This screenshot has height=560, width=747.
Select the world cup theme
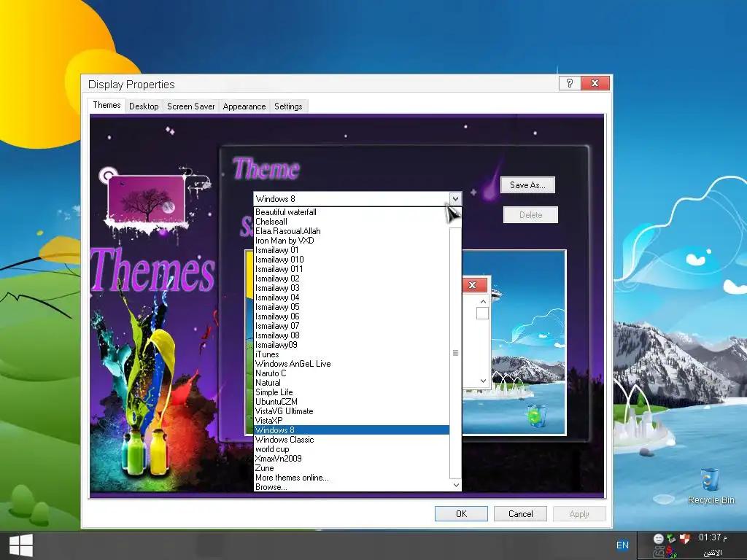coord(352,449)
